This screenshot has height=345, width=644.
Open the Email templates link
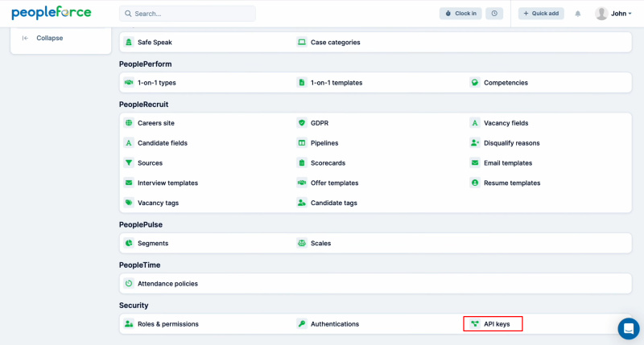tap(508, 163)
